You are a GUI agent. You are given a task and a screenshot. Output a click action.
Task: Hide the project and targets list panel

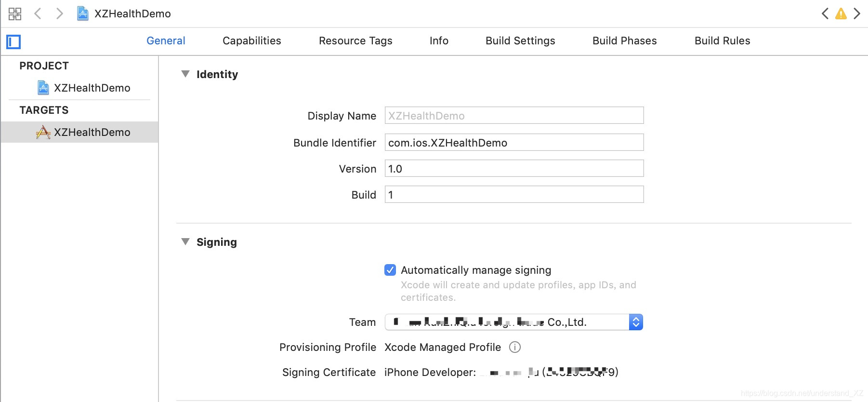point(13,42)
